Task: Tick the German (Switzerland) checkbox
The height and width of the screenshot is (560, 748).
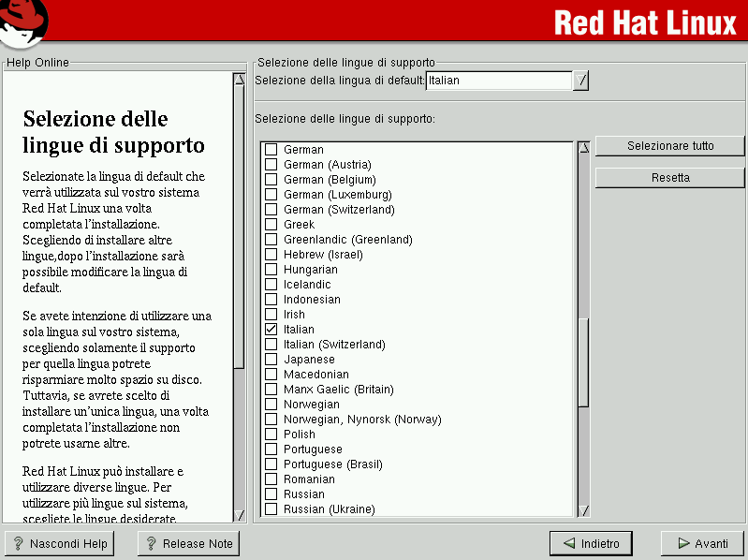Action: click(x=271, y=210)
